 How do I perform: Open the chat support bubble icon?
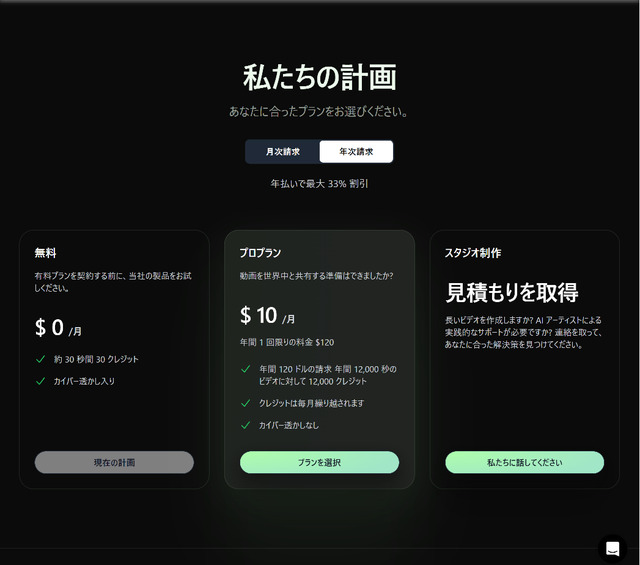(612, 549)
